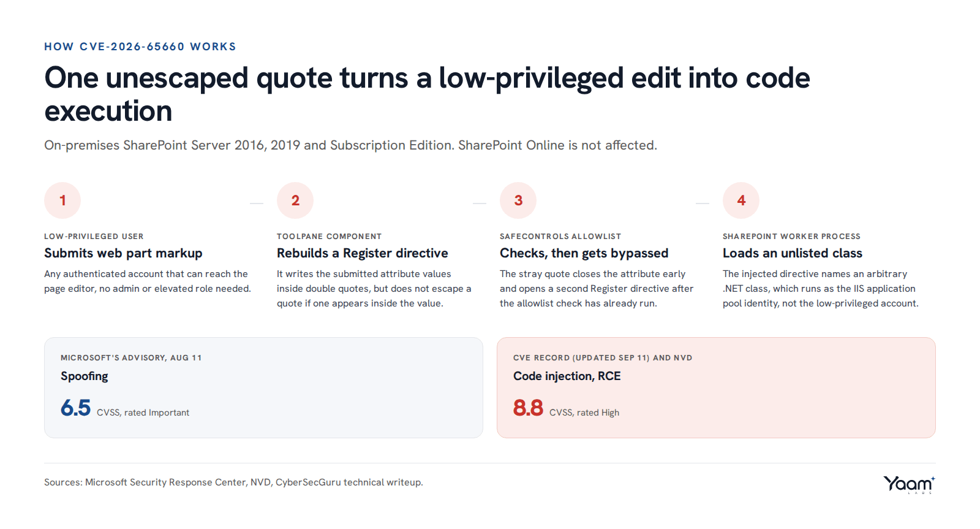The width and height of the screenshot is (980, 529).
Task: Click the 'SAFECONTROLS ALLOWLIST' label
Action: point(560,237)
